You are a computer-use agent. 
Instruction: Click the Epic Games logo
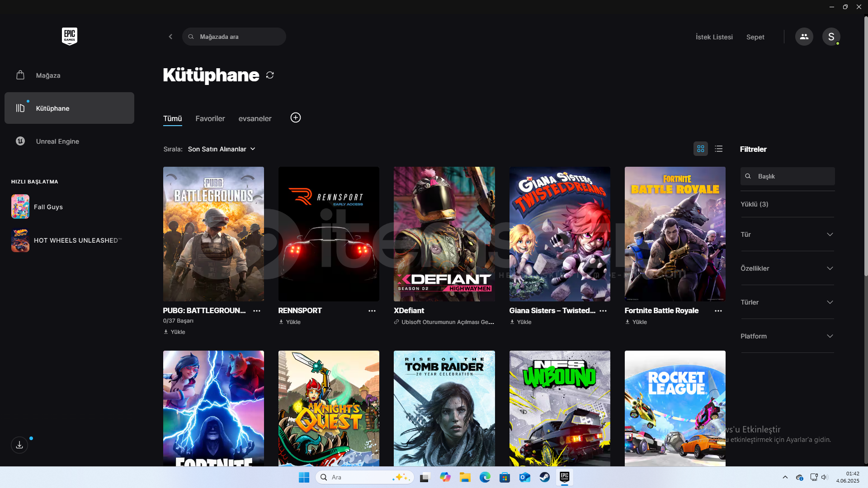tap(69, 36)
